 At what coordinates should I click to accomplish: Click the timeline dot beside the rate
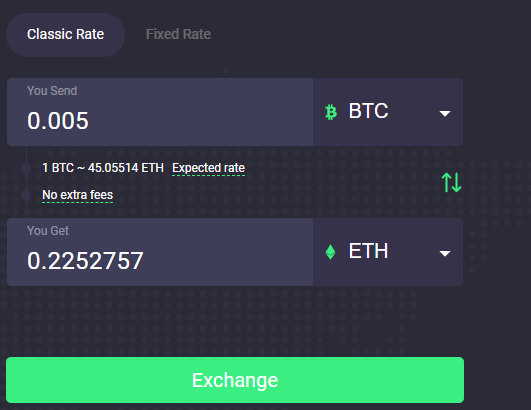click(x=26, y=168)
